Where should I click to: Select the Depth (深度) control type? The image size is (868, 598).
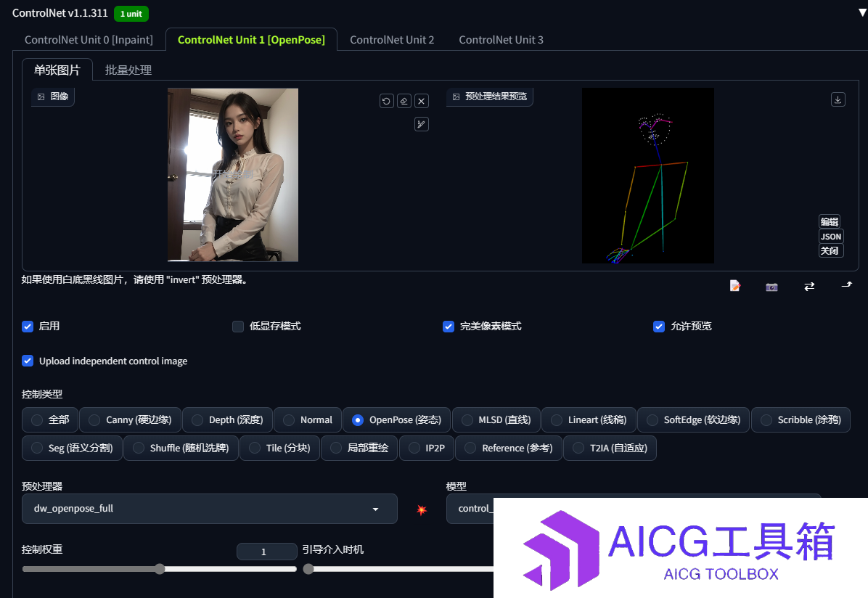227,419
